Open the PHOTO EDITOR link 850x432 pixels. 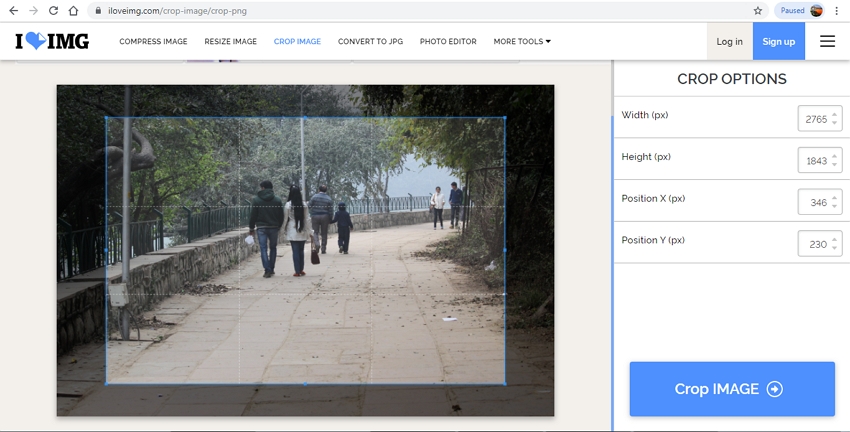click(x=447, y=41)
